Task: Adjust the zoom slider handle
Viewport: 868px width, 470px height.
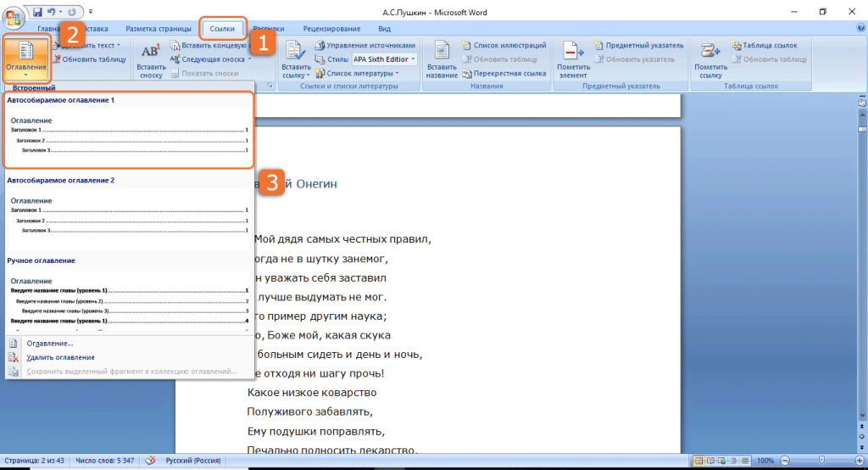Action: 821,461
